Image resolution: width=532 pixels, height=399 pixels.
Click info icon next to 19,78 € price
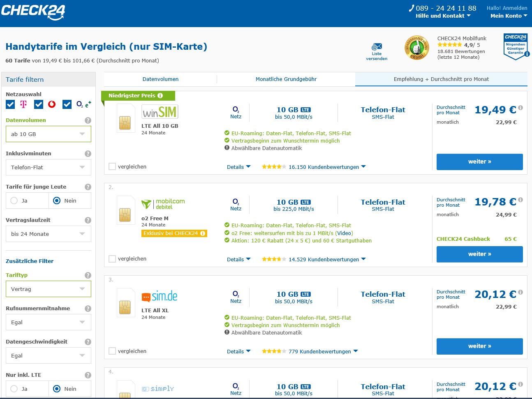(x=520, y=200)
